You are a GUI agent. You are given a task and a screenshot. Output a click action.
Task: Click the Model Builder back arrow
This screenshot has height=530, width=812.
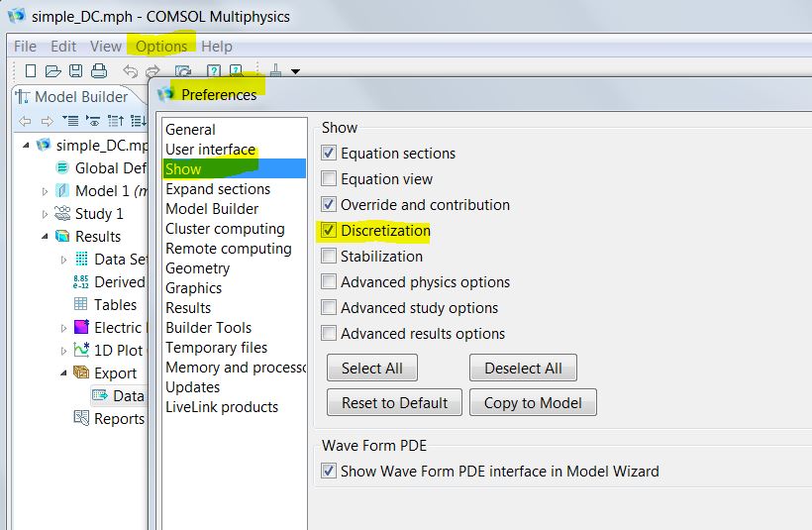click(x=25, y=121)
